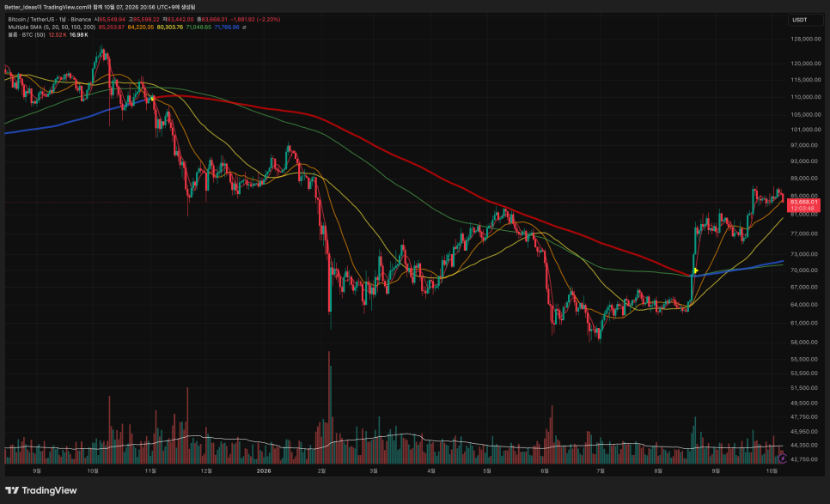
Task: Click the orange SMA value 84,220.35
Action: [141, 27]
